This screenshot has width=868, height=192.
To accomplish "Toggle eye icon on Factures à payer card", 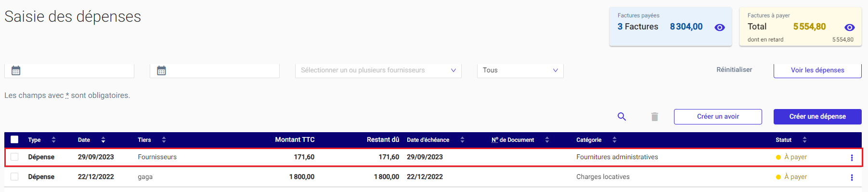I will point(850,27).
